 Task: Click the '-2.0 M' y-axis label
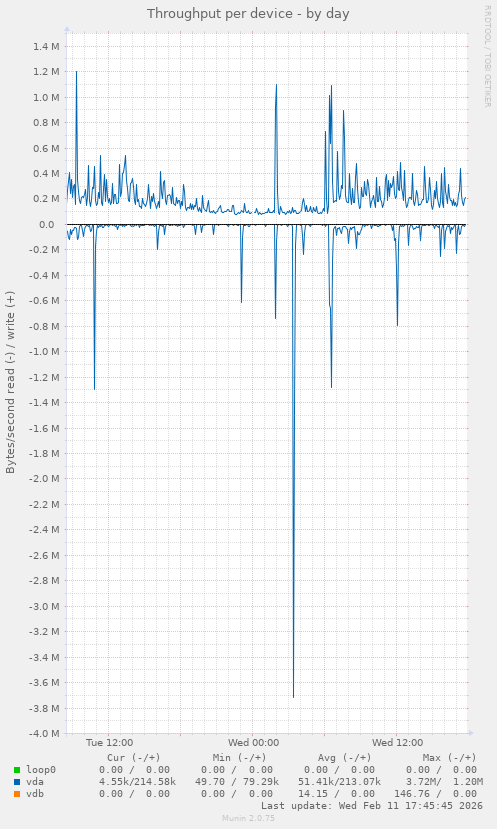click(x=44, y=479)
